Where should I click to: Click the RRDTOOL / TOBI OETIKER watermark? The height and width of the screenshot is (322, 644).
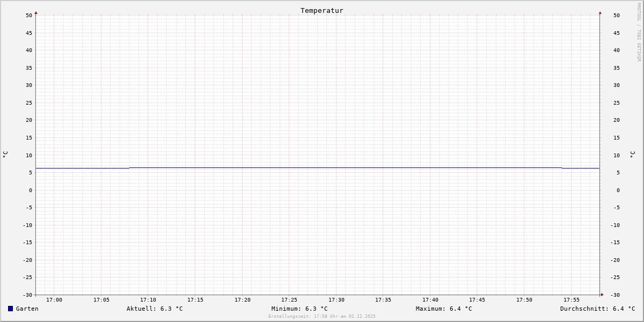639,32
